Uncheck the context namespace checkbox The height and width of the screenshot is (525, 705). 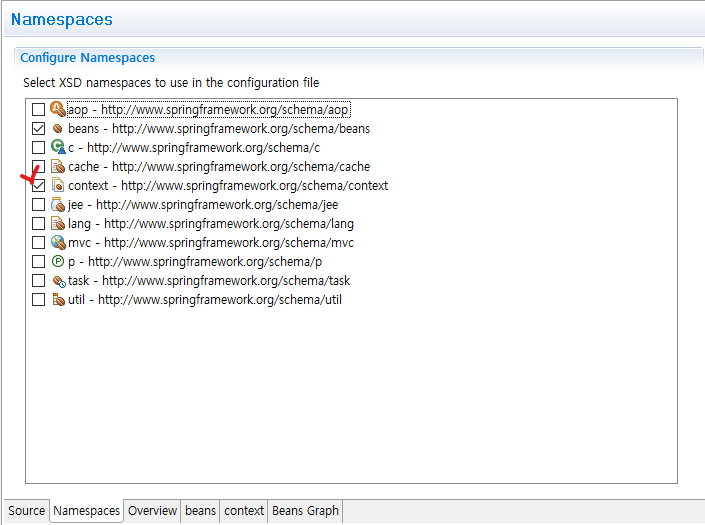(x=38, y=186)
